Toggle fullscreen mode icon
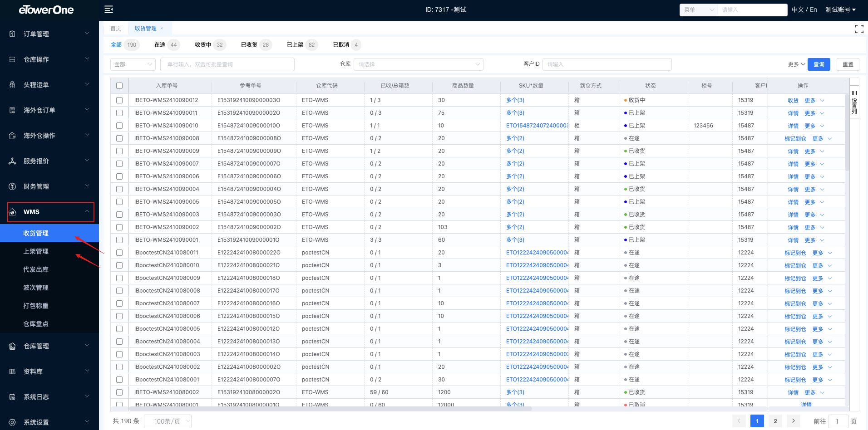The width and height of the screenshot is (868, 430). coord(859,29)
